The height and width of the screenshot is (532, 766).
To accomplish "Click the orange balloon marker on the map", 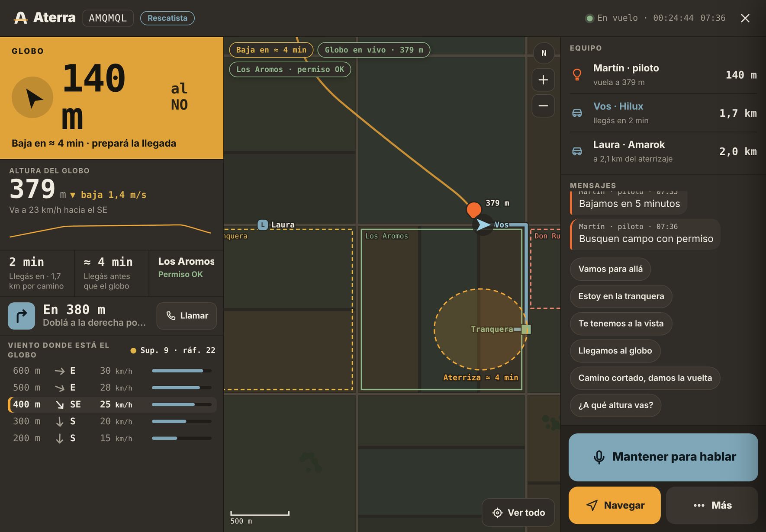I will pyautogui.click(x=474, y=209).
